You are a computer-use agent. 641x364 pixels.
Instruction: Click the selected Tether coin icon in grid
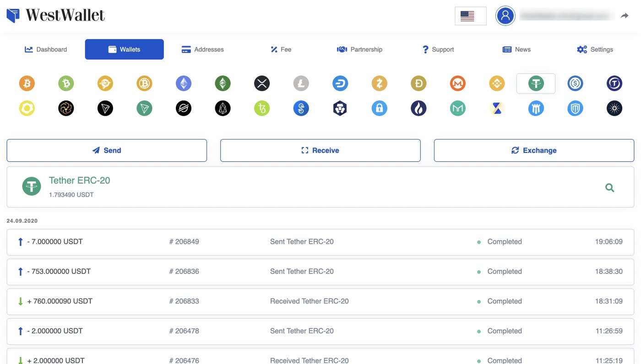pyautogui.click(x=536, y=84)
